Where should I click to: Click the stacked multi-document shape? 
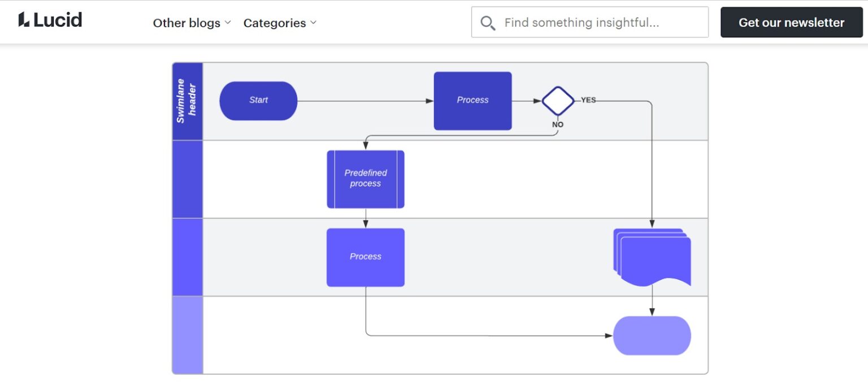652,257
